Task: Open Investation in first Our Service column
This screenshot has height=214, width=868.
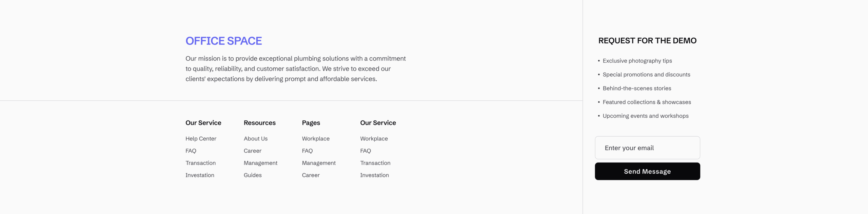Action: [x=200, y=175]
